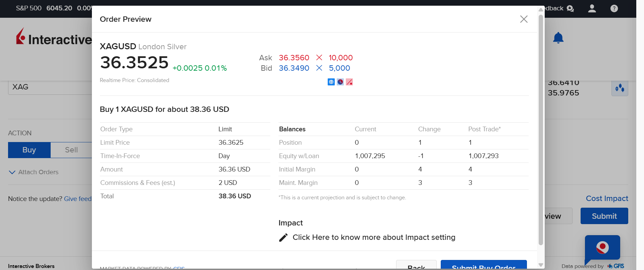
Task: Click the feedback chat icon in header
Action: pos(570,8)
